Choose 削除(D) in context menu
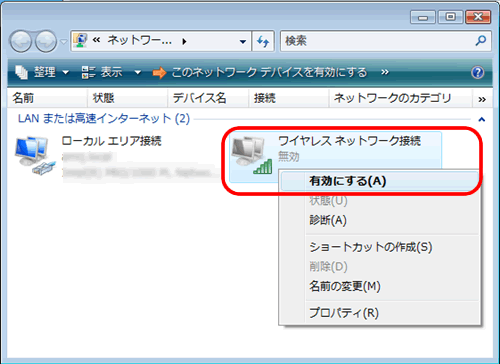The image size is (500, 364). 379,267
